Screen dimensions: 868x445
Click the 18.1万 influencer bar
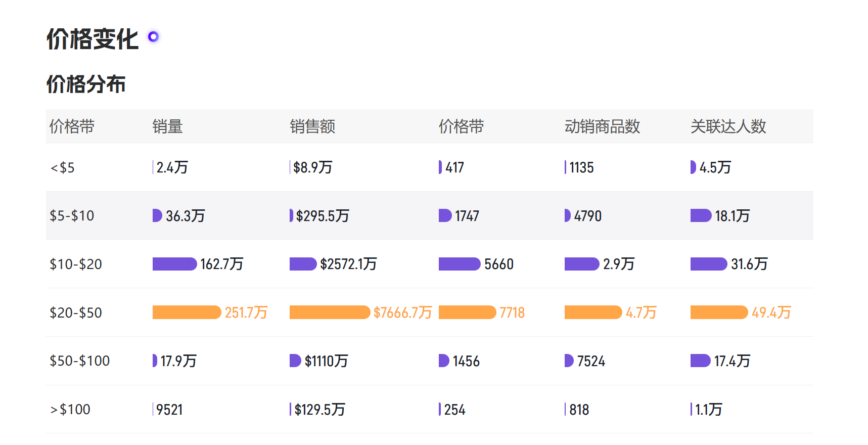click(x=701, y=215)
